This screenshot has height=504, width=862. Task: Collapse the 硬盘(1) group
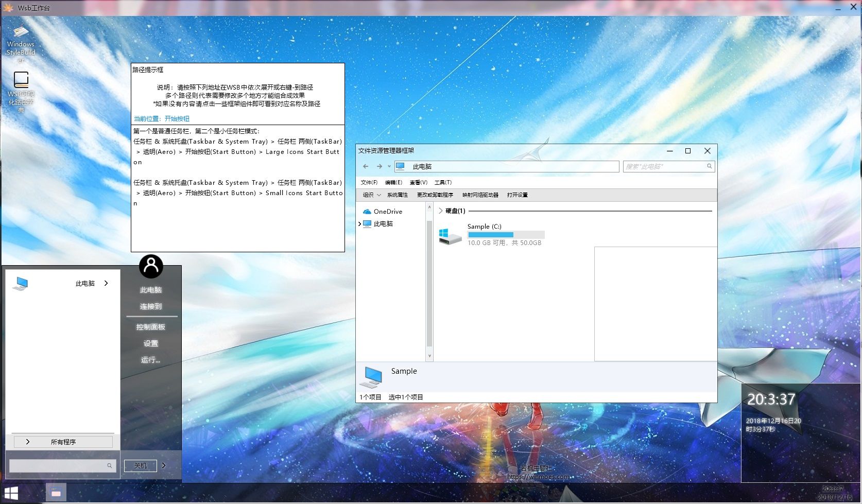[440, 211]
